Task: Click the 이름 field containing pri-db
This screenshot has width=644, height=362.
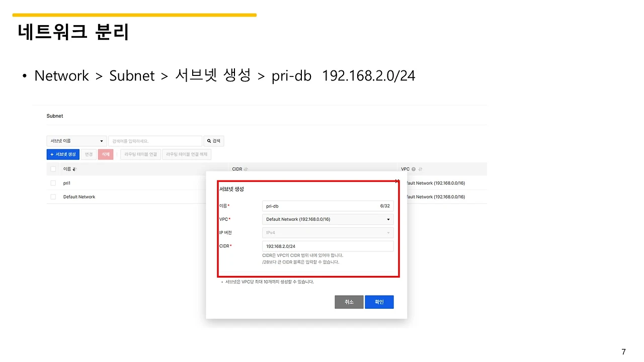Action: coord(328,206)
